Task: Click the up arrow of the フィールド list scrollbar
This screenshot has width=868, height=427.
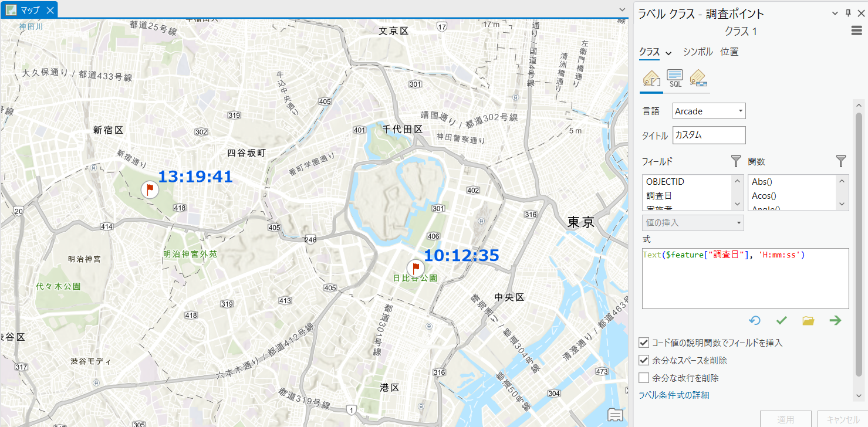Action: tap(738, 181)
